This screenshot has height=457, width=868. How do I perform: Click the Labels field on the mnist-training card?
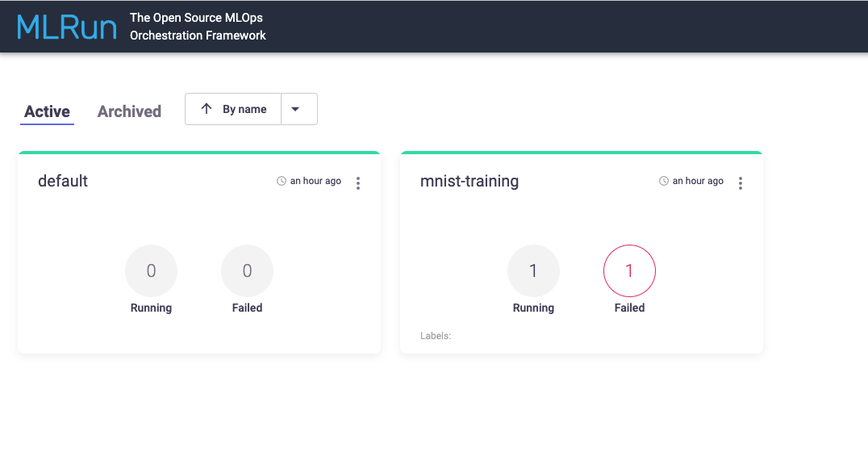(x=436, y=336)
